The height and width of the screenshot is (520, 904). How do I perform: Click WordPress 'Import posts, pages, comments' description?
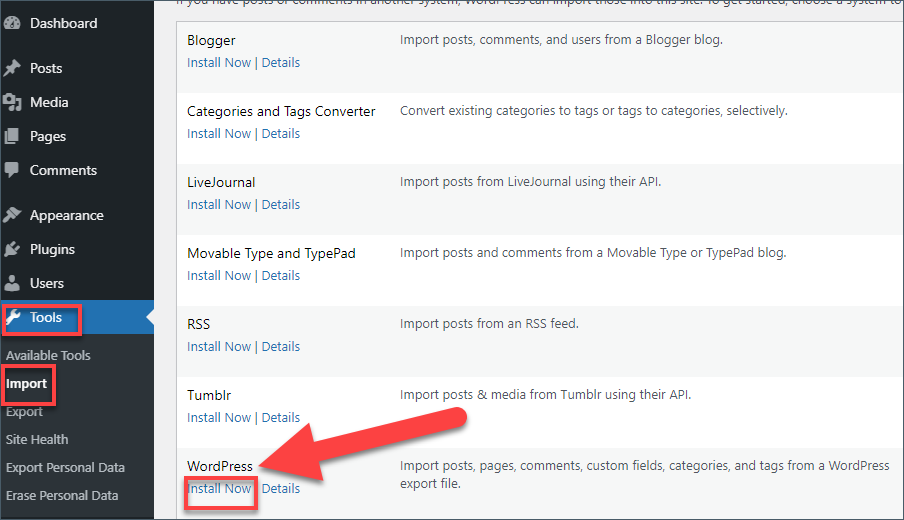click(x=645, y=474)
